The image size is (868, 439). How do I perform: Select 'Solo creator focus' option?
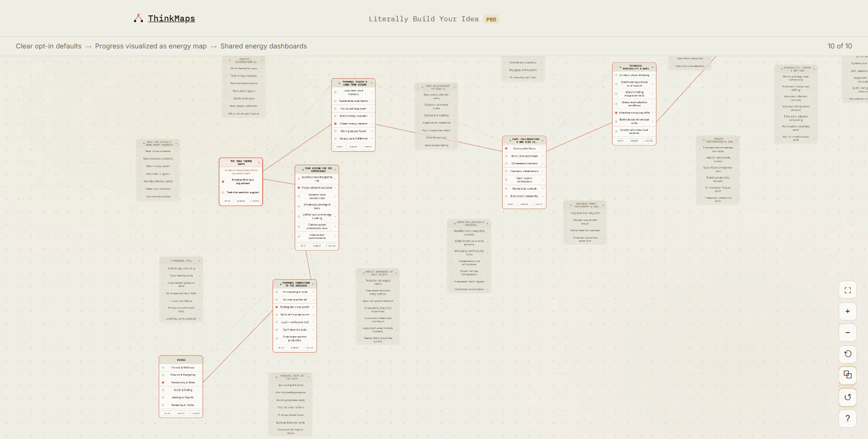click(506, 148)
